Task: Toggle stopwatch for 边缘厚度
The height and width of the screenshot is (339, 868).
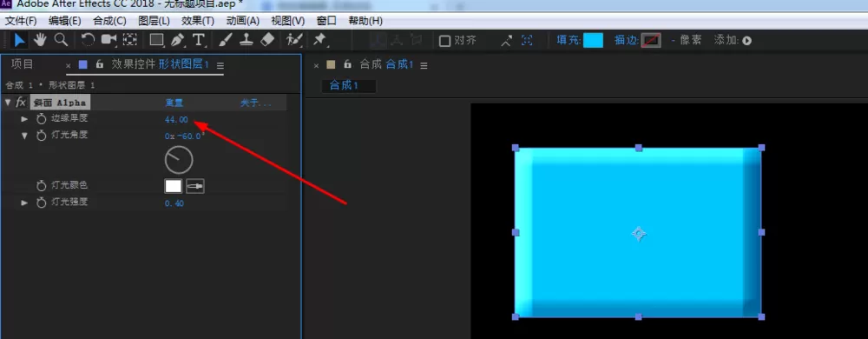Action: click(41, 119)
